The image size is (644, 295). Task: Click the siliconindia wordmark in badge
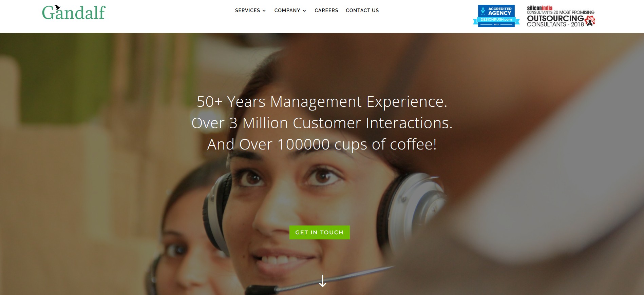coord(539,8)
